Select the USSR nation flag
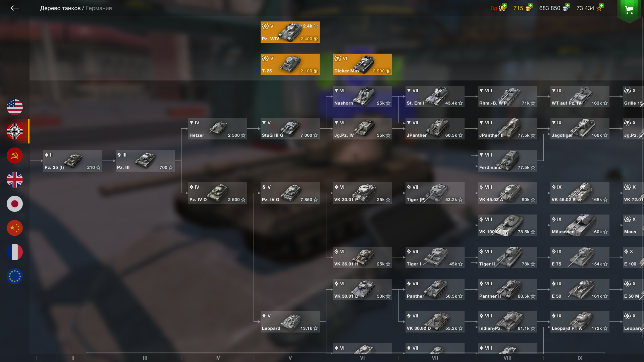The width and height of the screenshot is (644, 362). pyautogui.click(x=15, y=156)
